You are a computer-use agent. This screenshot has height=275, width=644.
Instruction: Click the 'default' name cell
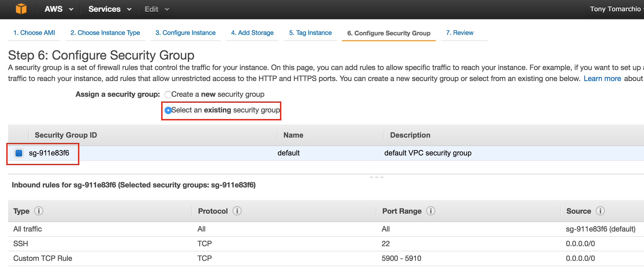click(x=289, y=153)
